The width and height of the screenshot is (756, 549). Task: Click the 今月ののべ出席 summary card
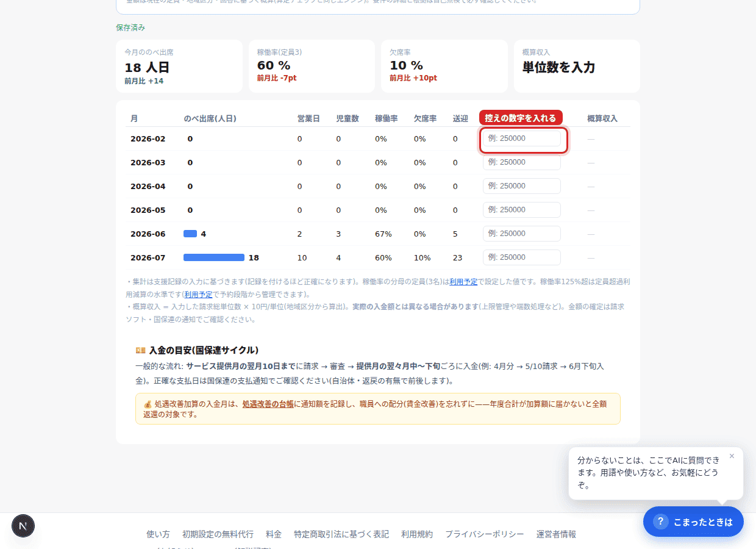pyautogui.click(x=179, y=66)
